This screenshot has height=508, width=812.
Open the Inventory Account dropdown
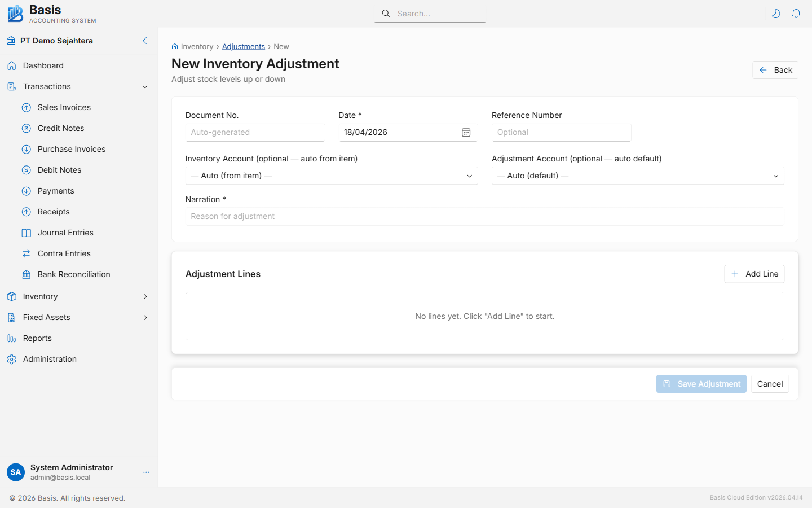[x=332, y=176]
